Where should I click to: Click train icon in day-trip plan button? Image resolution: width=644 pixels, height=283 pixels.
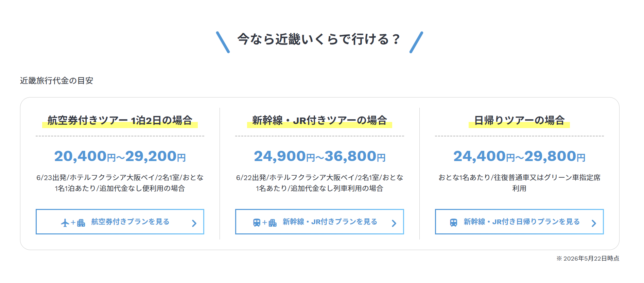[453, 223]
